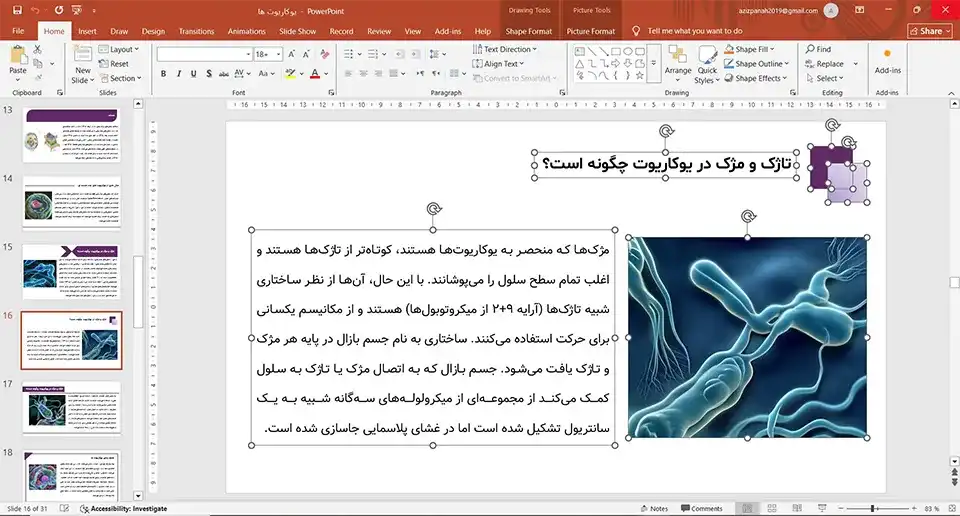Click Redo icon in Quick Access Toolbar

[59, 10]
